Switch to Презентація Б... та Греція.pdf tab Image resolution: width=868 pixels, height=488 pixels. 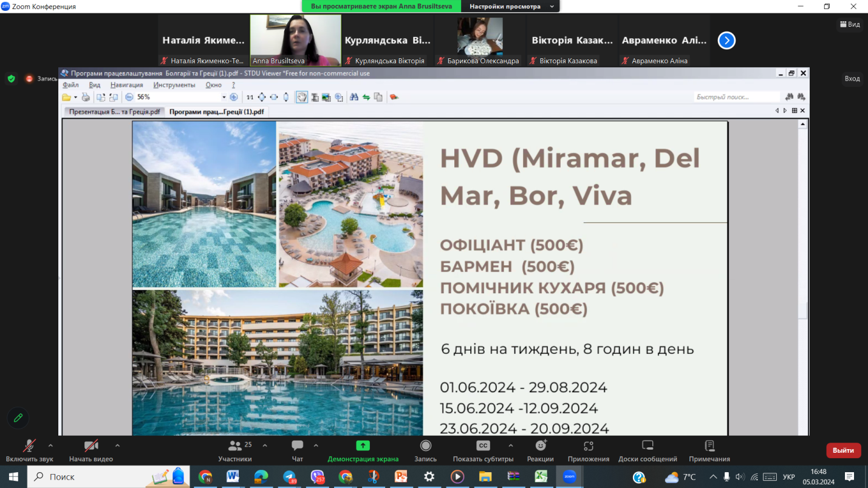(114, 112)
